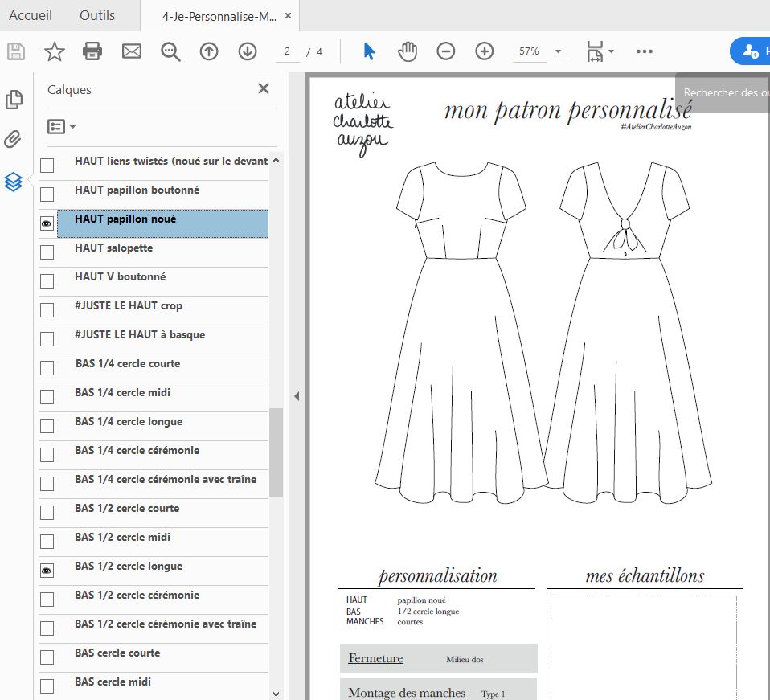770x700 pixels.
Task: Click the print icon in toolbar
Action: (x=92, y=51)
